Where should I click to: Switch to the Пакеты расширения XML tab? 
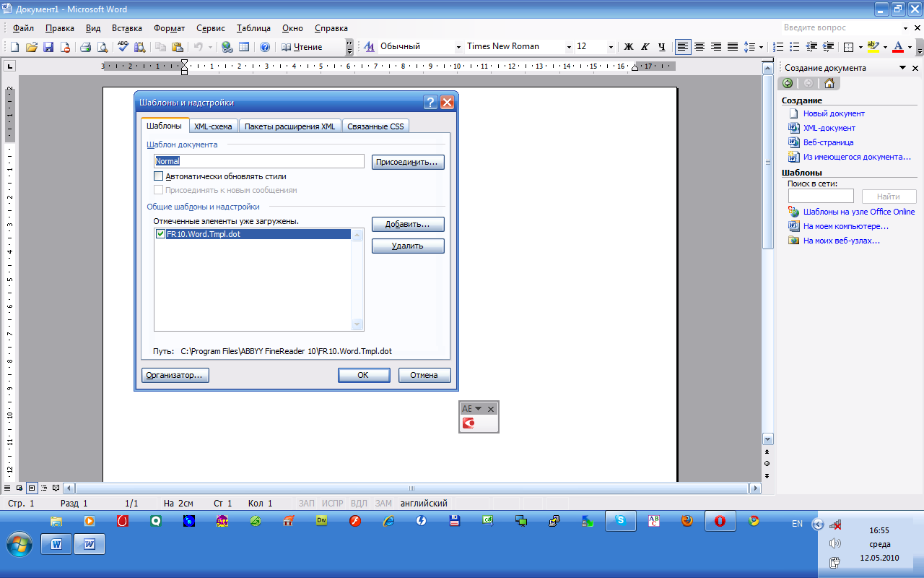[x=290, y=126]
